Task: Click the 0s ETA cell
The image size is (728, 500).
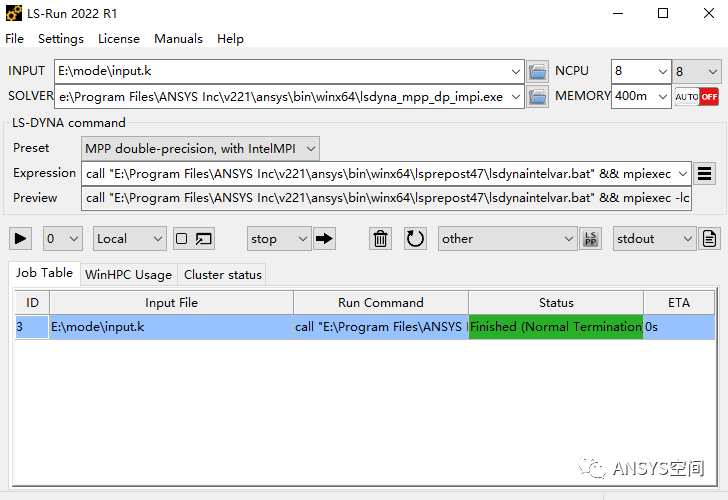Action: click(679, 327)
